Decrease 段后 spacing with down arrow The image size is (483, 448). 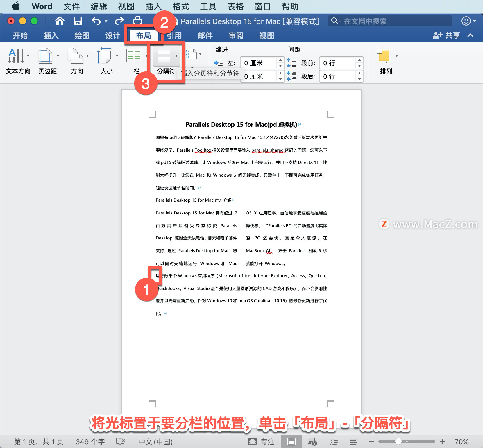click(359, 79)
